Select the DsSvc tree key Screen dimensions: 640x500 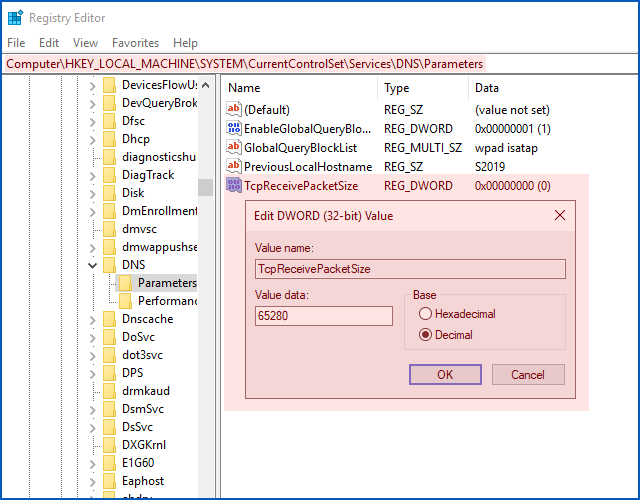[137, 427]
